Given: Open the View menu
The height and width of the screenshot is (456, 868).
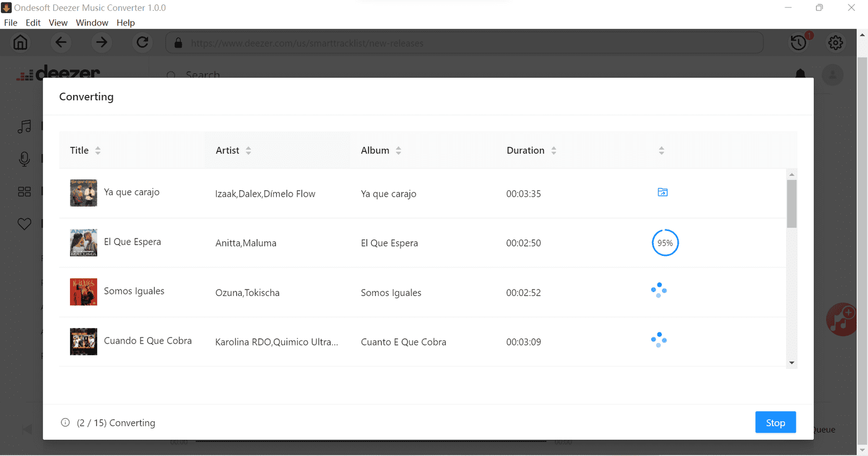Looking at the screenshot, I should click(58, 23).
